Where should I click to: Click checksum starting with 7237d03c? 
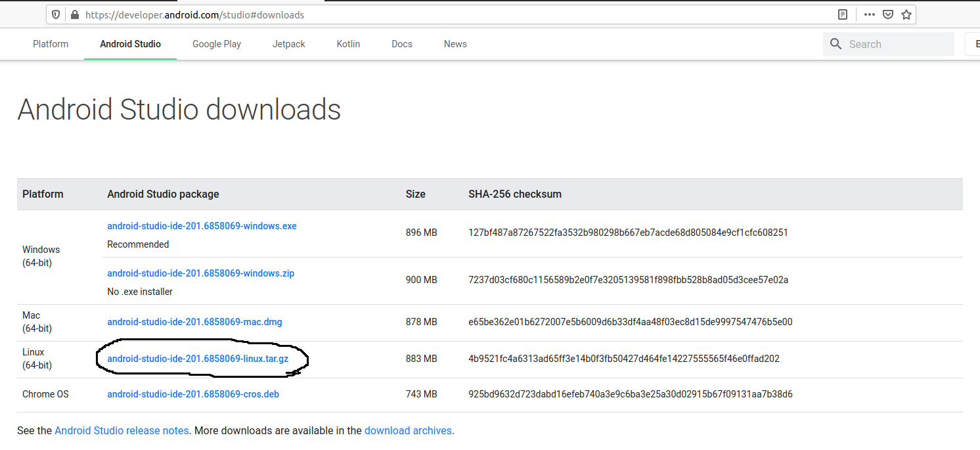(x=628, y=280)
